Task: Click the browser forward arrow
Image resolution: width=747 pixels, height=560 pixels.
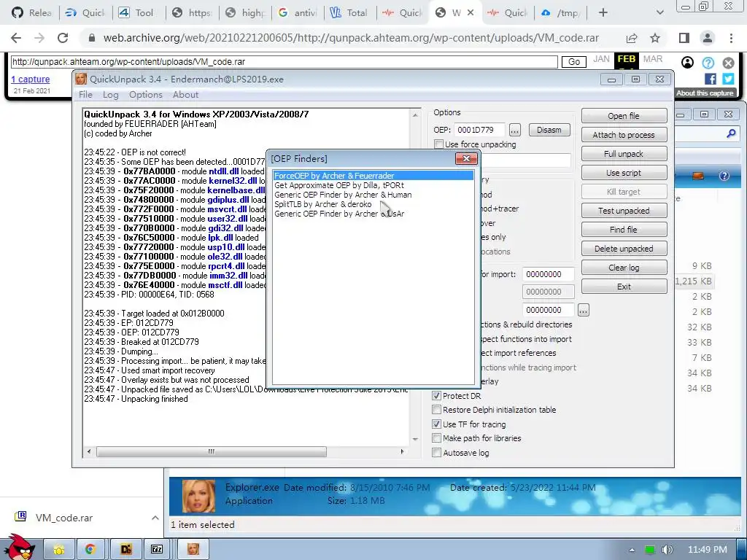Action: click(x=39, y=38)
